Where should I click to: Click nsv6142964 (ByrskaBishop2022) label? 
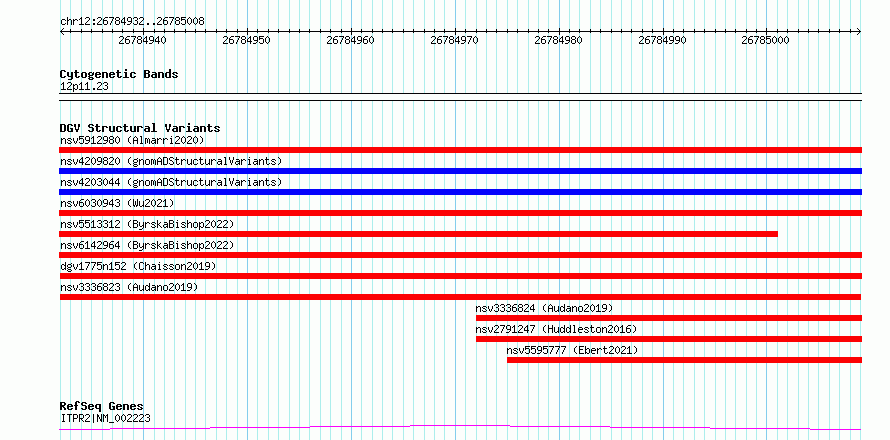(x=147, y=245)
